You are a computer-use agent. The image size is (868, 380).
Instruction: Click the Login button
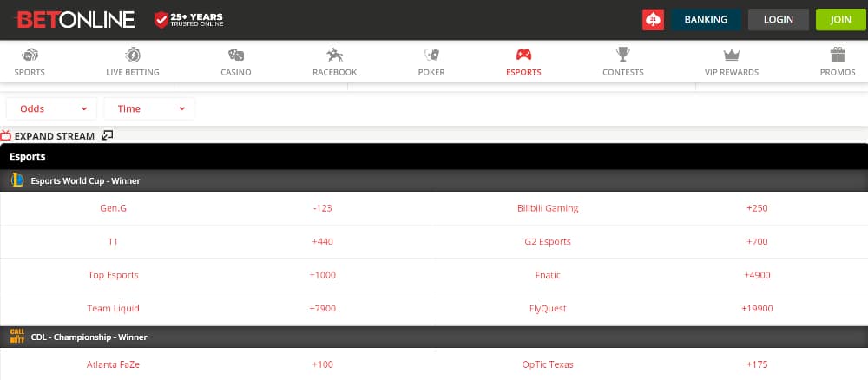779,20
